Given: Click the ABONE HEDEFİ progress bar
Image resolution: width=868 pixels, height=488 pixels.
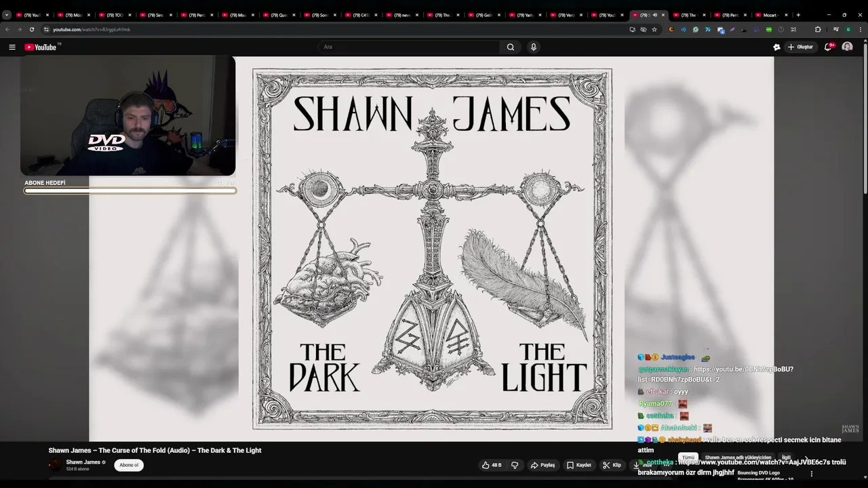Looking at the screenshot, I should (130, 191).
